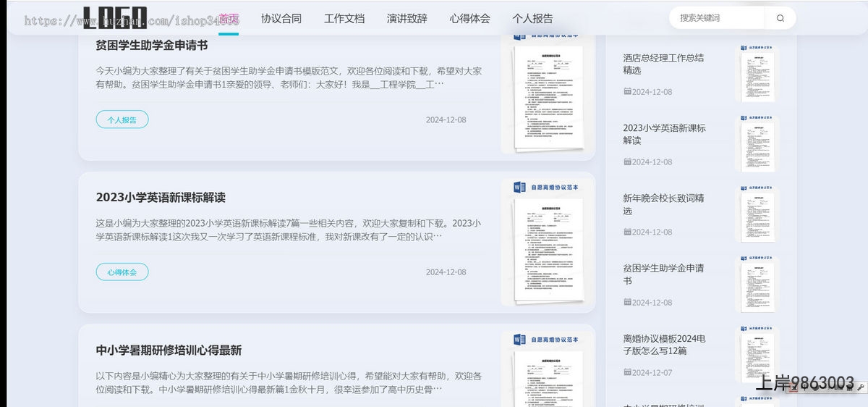
Task: Click the search magnifier icon
Action: [780, 18]
